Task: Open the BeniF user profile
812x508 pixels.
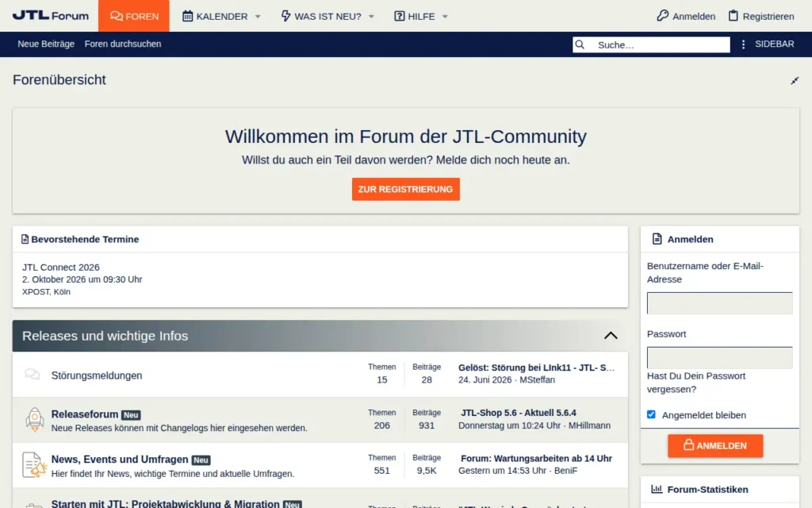Action: pyautogui.click(x=565, y=471)
